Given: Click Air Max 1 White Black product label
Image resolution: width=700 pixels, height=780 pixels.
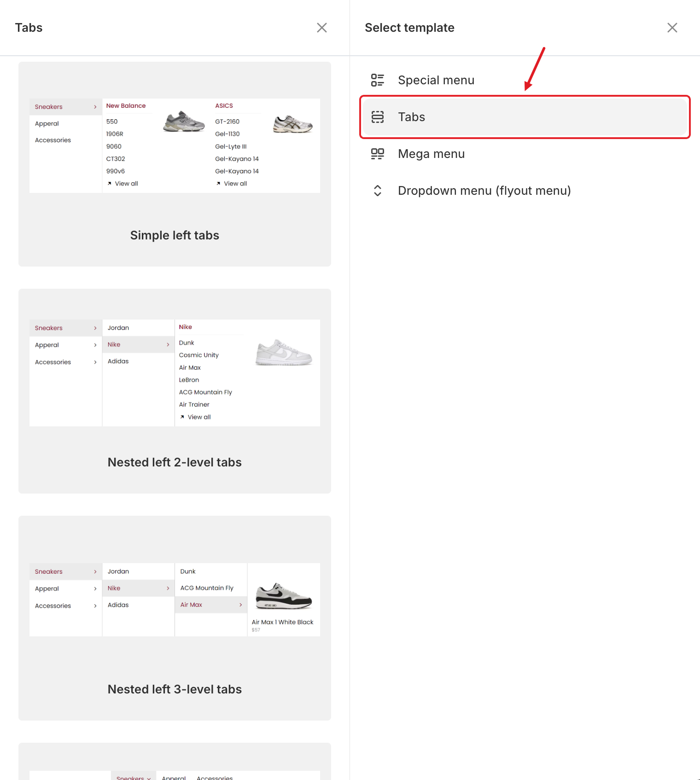Looking at the screenshot, I should (x=282, y=622).
